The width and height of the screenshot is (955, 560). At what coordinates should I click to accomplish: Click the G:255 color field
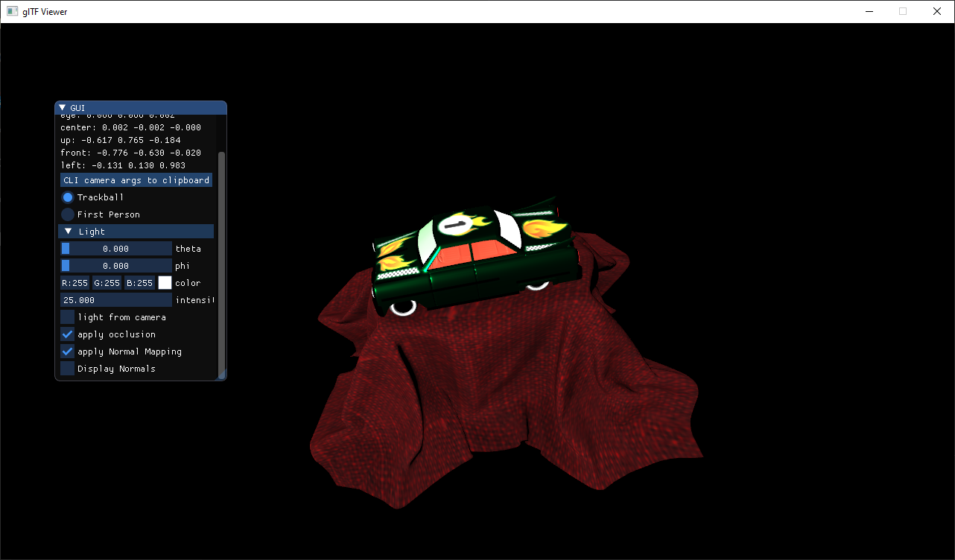tap(107, 283)
